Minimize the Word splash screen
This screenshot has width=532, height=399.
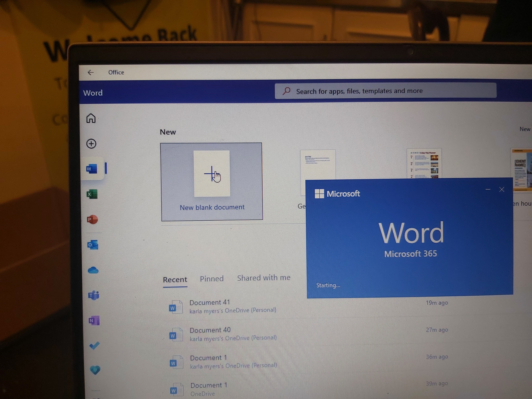tap(488, 189)
